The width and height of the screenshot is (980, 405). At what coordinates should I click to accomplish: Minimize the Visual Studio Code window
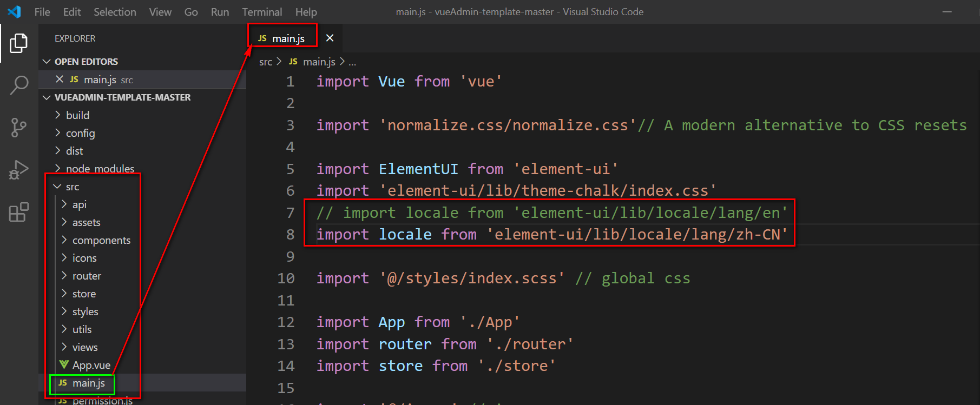(947, 11)
